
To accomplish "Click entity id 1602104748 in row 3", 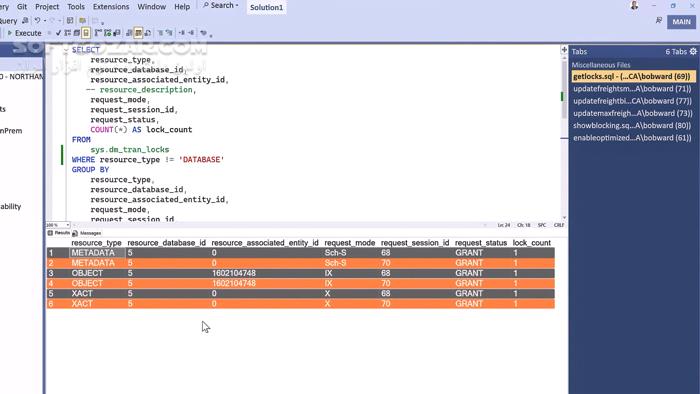I will (234, 273).
